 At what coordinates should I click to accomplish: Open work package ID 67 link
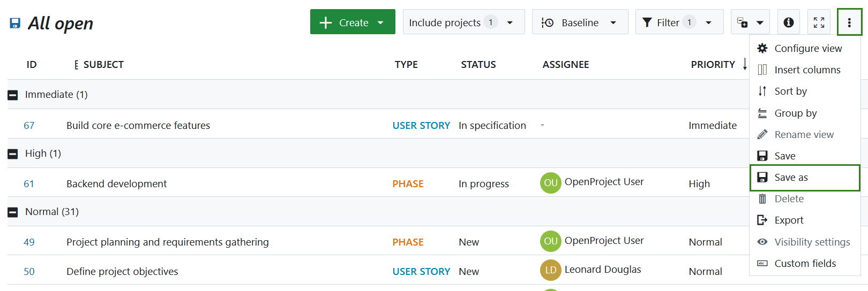point(29,126)
